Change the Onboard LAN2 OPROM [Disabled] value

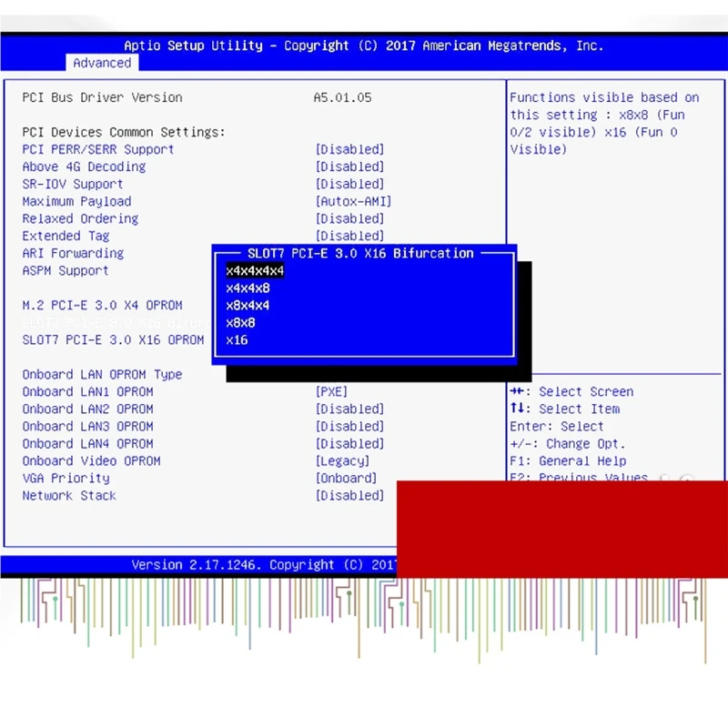point(350,409)
